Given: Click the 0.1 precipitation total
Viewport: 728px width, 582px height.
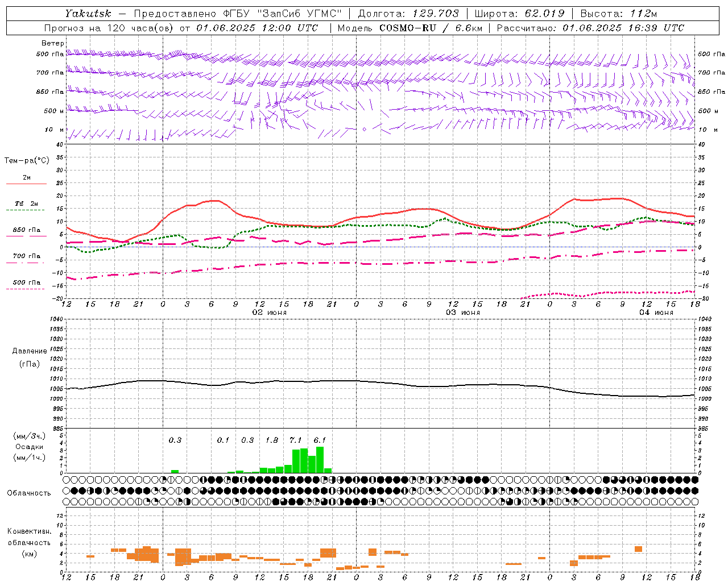Looking at the screenshot, I should tap(223, 440).
